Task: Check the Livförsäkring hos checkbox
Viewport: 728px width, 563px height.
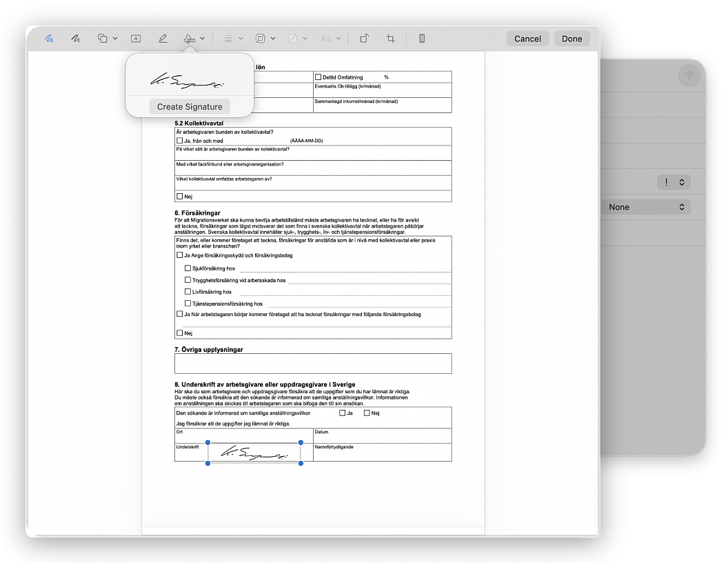Action: (x=188, y=292)
